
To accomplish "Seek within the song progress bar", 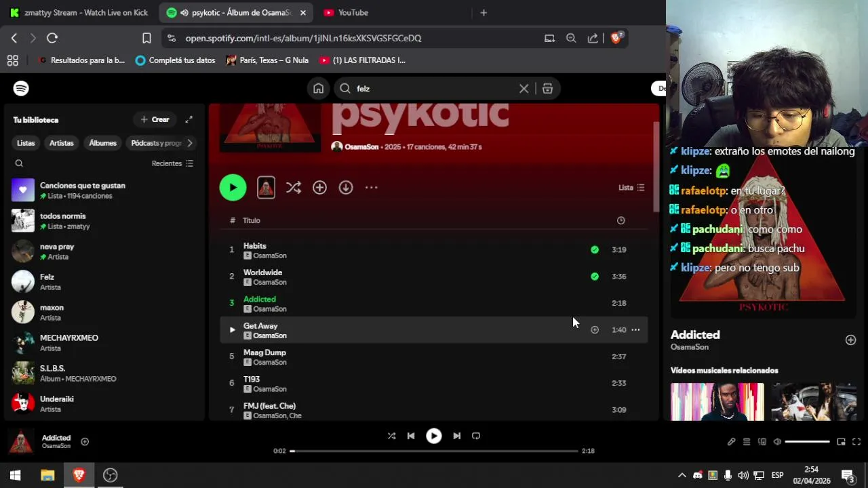I will coord(434,451).
